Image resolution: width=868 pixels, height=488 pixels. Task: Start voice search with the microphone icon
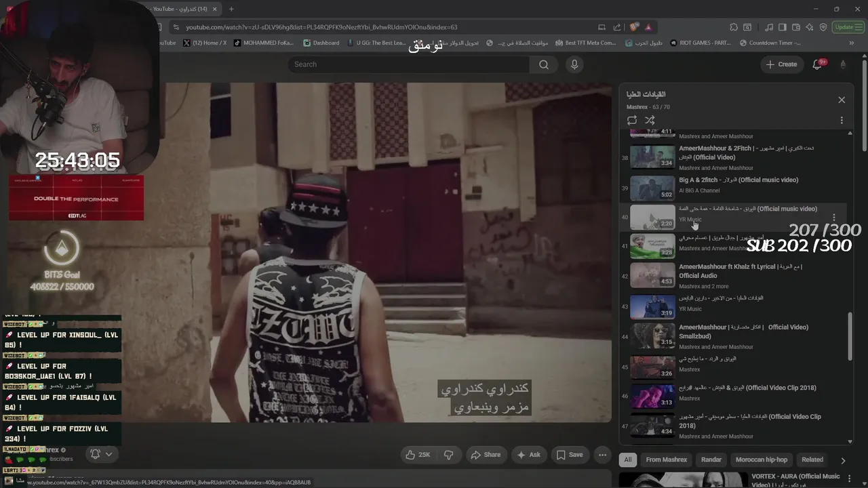tap(574, 64)
